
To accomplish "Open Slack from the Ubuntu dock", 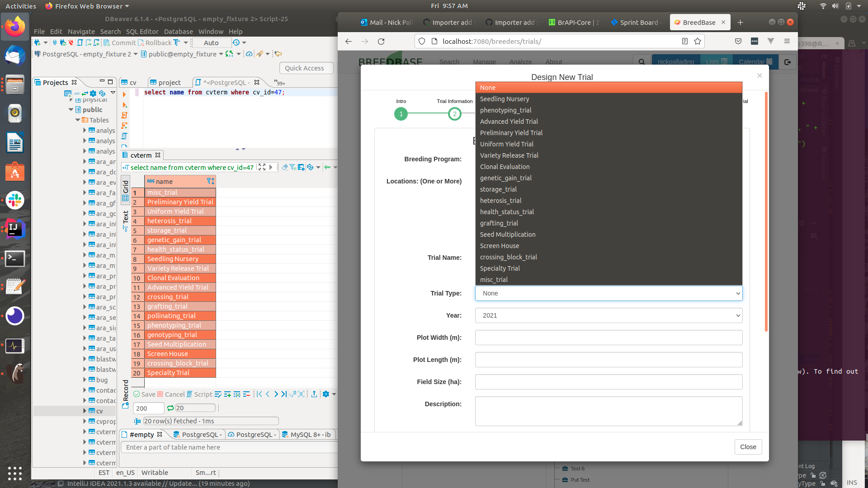I will 15,200.
